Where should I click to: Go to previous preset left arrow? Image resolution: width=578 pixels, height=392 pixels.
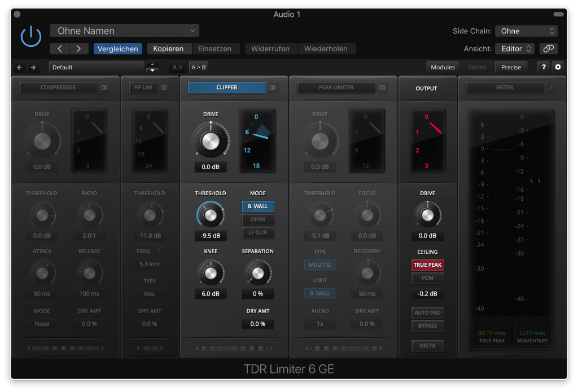pyautogui.click(x=60, y=49)
